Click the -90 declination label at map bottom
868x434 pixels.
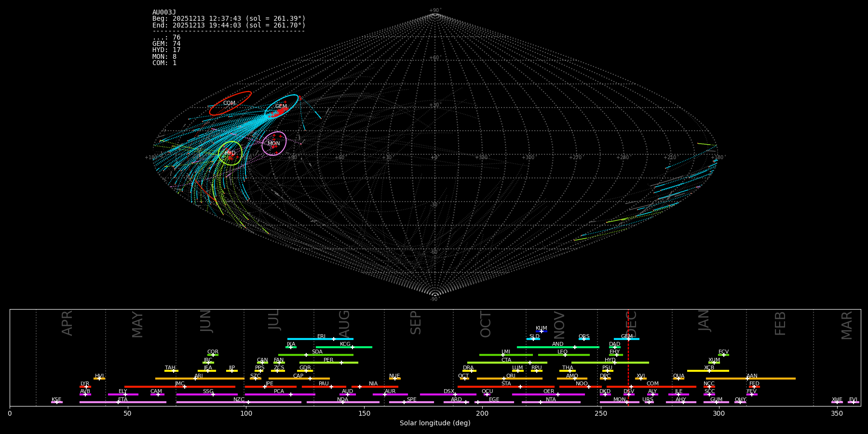[x=434, y=299]
